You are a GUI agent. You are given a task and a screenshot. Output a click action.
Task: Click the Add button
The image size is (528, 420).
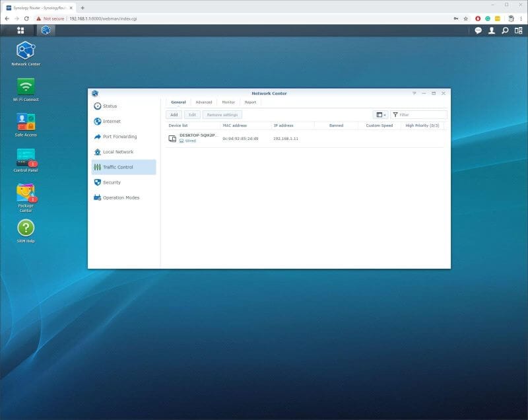point(174,115)
